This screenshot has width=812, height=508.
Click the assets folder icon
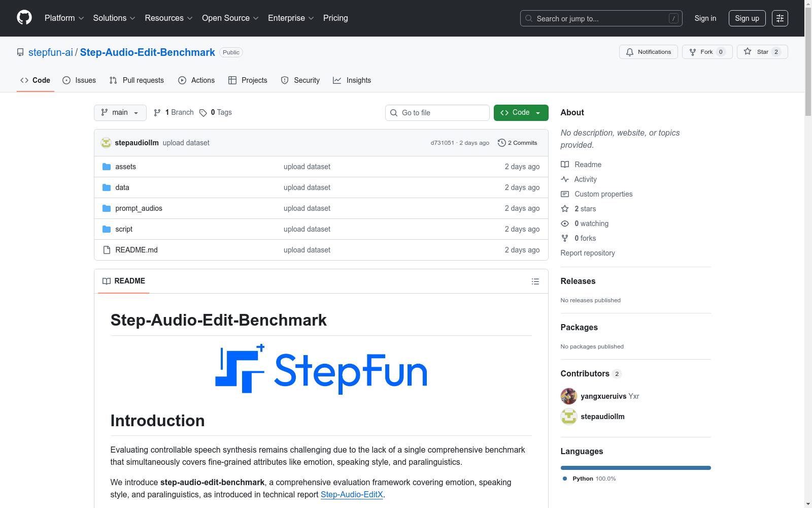(107, 167)
